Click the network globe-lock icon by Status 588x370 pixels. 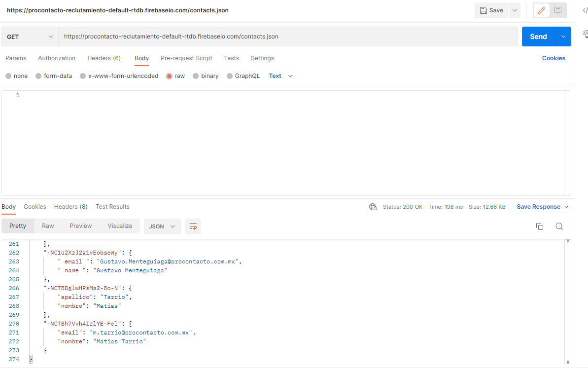[x=373, y=207]
